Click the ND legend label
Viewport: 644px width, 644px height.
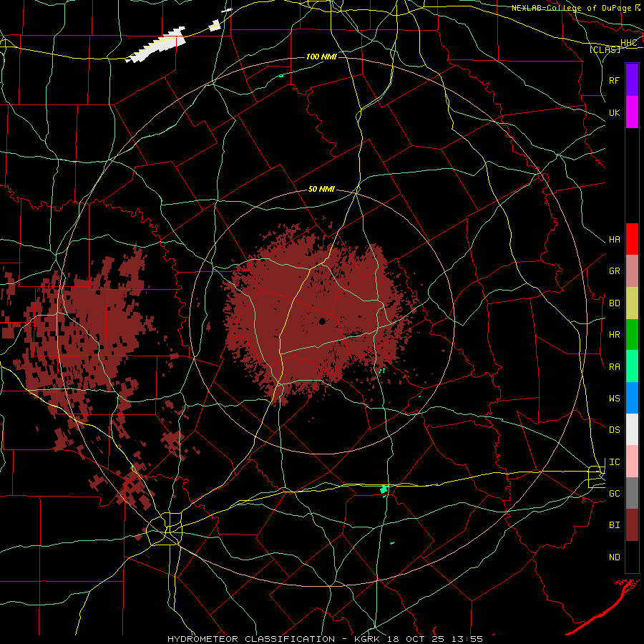pos(614,557)
